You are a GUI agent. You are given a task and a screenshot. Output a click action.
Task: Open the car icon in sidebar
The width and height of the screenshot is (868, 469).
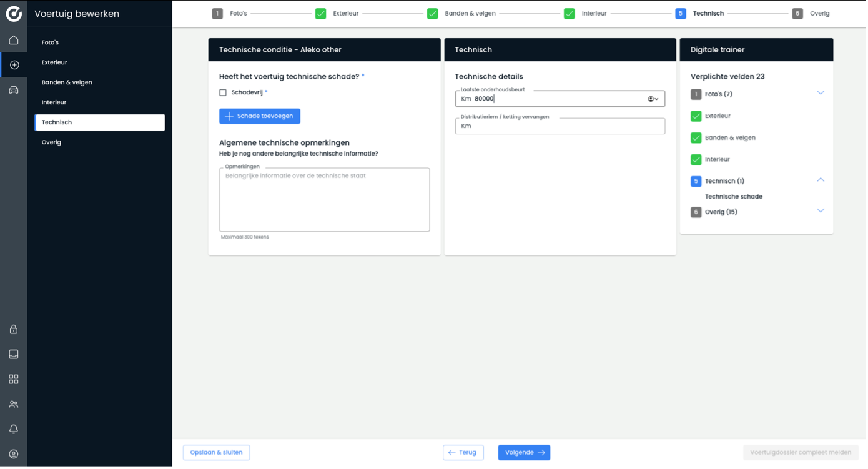(14, 90)
